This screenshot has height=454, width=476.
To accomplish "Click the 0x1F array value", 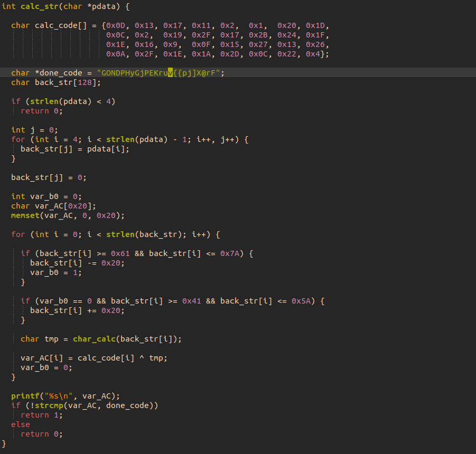I will point(315,35).
